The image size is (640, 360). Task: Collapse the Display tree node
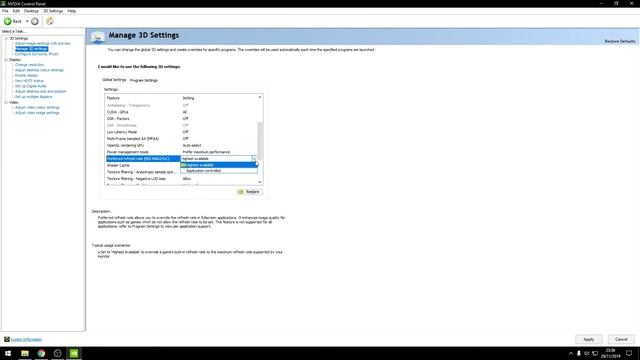pyautogui.click(x=6, y=60)
